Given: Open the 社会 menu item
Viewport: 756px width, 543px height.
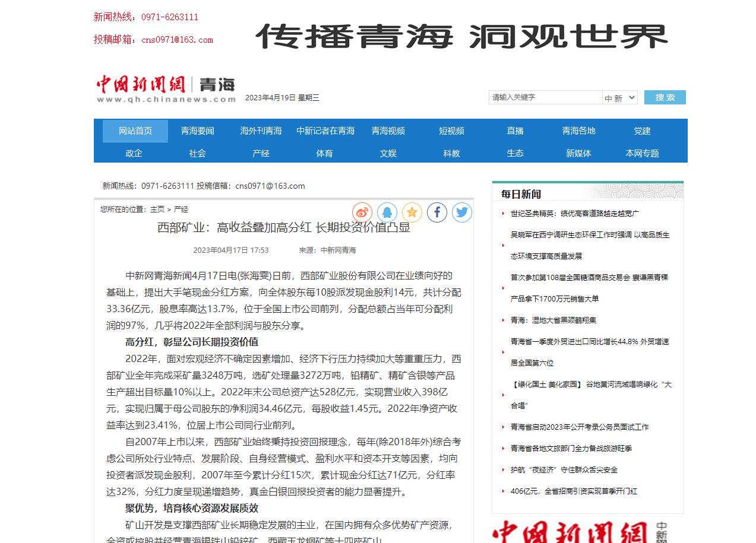Looking at the screenshot, I should (198, 153).
